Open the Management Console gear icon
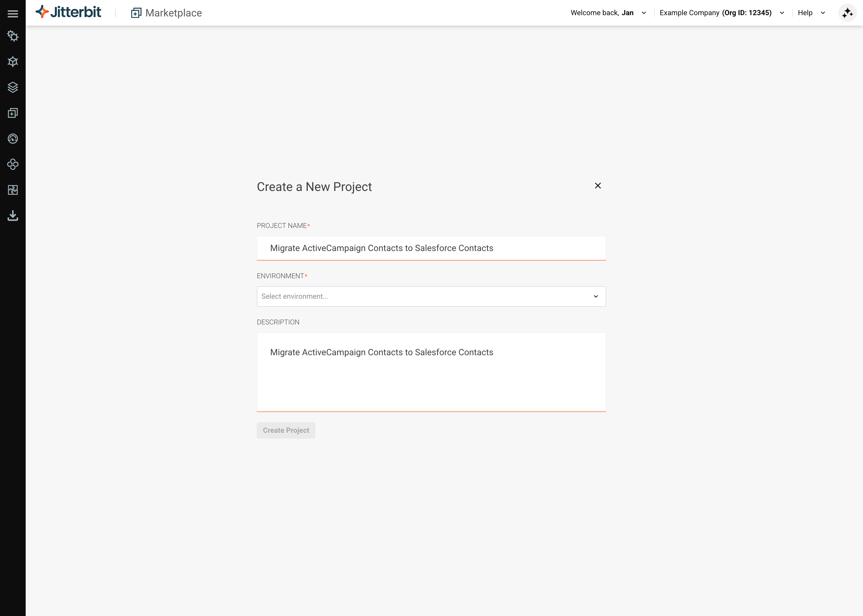 pyautogui.click(x=13, y=36)
